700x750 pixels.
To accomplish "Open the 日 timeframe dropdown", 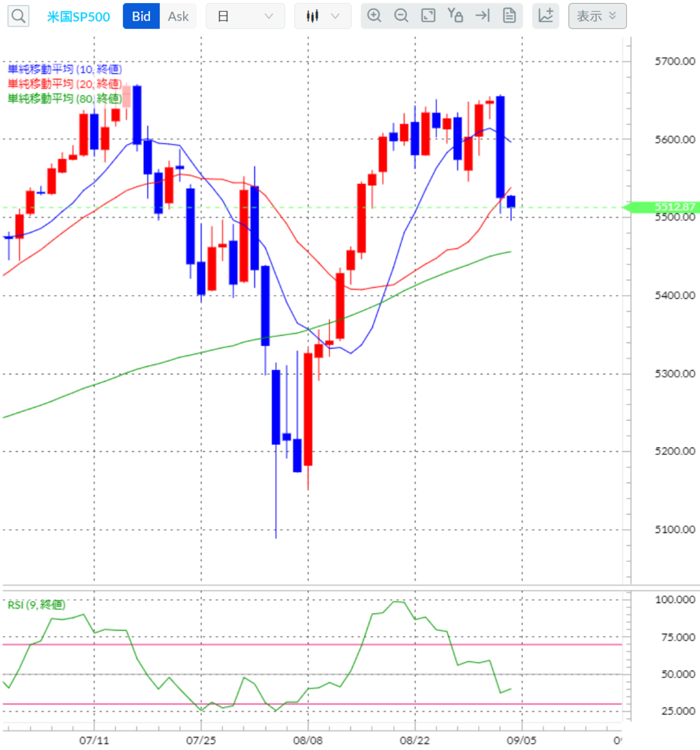I will click(245, 16).
